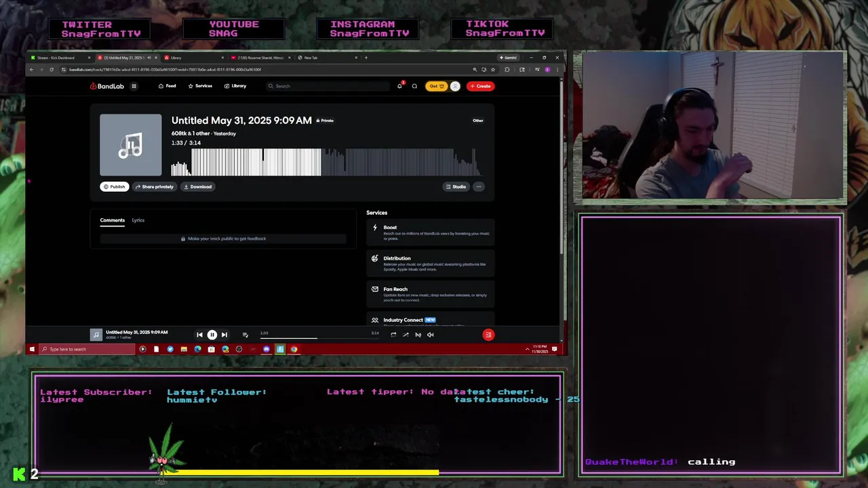Click the track cover art thumbnail
Viewport: 868px width, 488px height.
131,145
